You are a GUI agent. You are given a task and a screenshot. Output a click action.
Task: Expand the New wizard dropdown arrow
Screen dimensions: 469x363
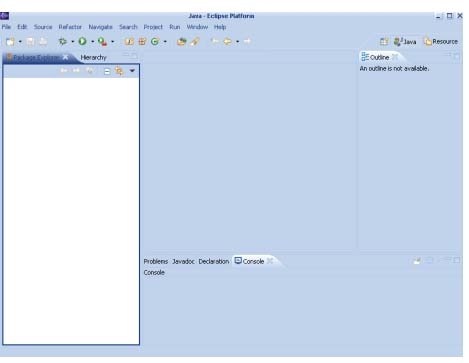tap(20, 42)
